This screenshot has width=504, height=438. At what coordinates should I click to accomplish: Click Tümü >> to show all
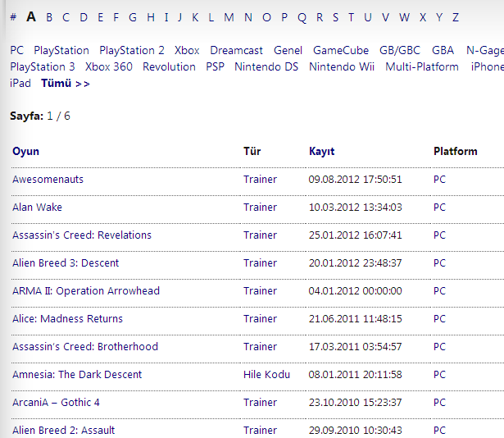[66, 84]
